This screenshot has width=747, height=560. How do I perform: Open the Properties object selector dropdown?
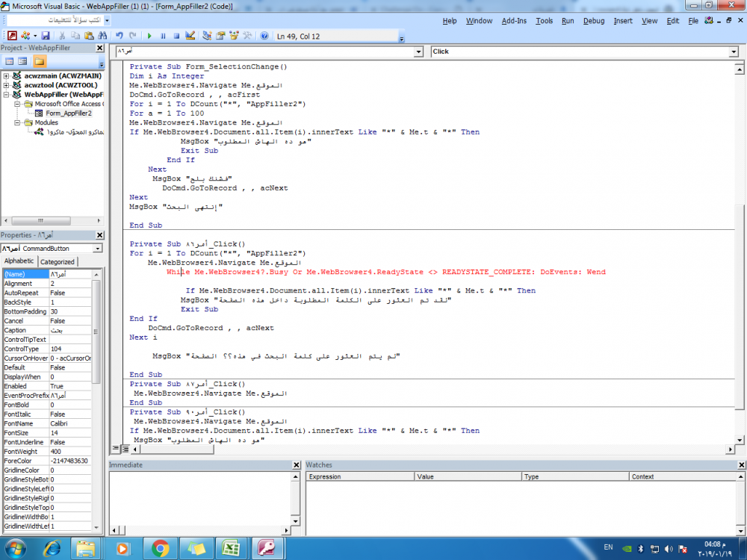[97, 249]
